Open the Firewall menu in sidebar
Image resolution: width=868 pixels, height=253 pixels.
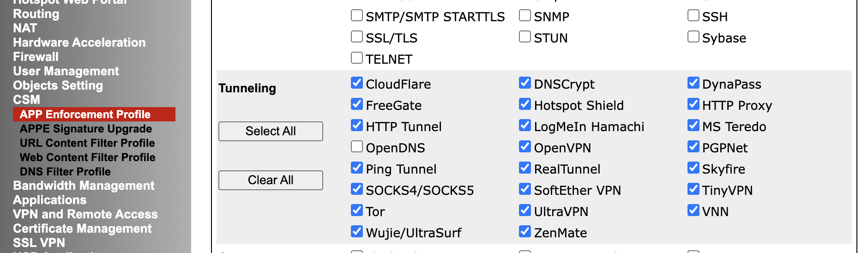coord(36,57)
